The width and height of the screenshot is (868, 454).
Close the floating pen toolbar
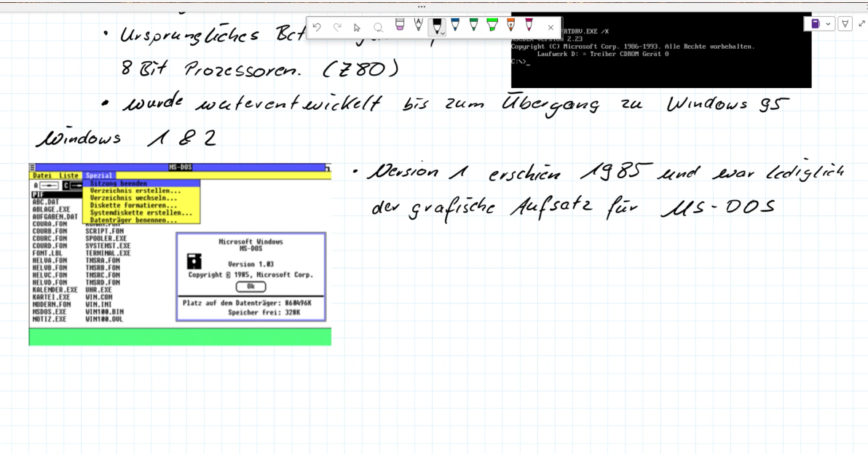click(x=551, y=28)
